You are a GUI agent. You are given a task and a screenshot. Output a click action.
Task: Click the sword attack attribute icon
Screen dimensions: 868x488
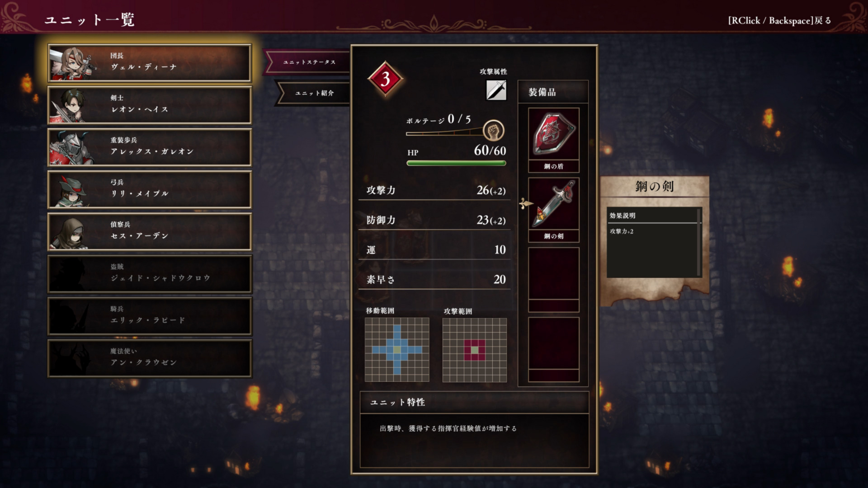point(496,90)
